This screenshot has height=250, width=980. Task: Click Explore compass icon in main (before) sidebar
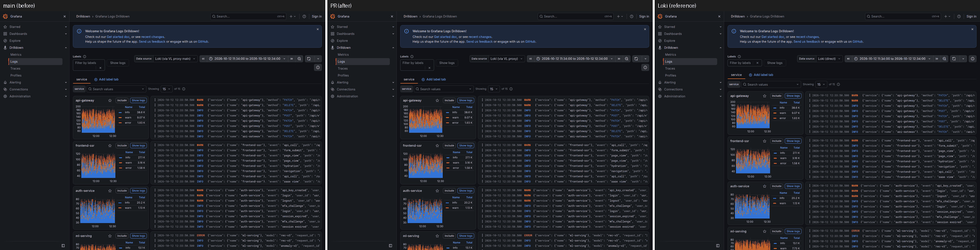[x=5, y=41]
